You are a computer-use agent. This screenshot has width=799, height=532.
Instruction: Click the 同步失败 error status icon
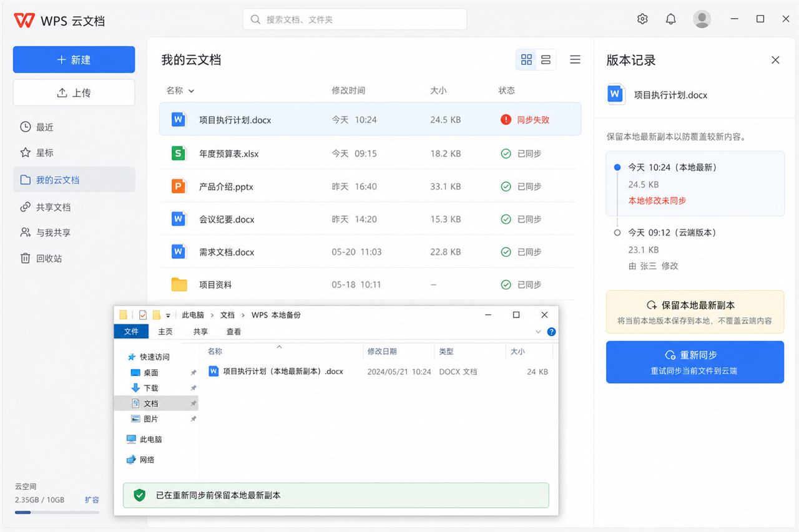(x=506, y=119)
